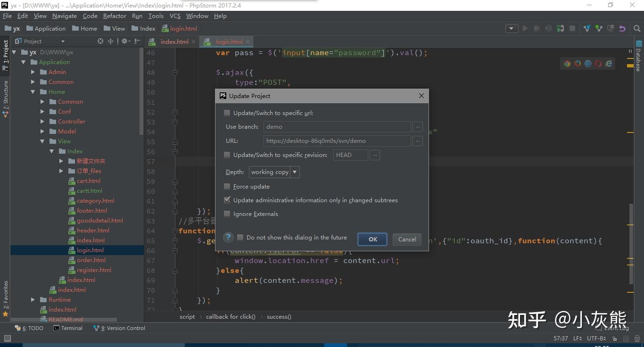Click the help question mark icon in dialog
644x347 pixels.
click(228, 238)
